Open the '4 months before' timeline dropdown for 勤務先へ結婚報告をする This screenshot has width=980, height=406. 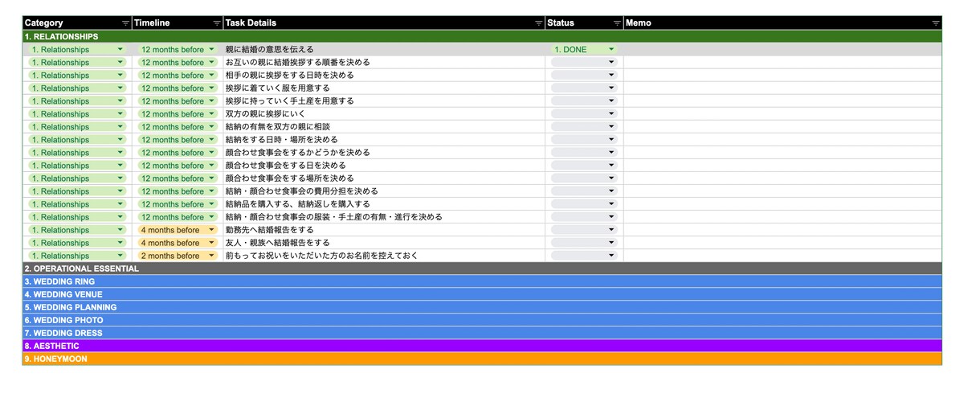178,230
